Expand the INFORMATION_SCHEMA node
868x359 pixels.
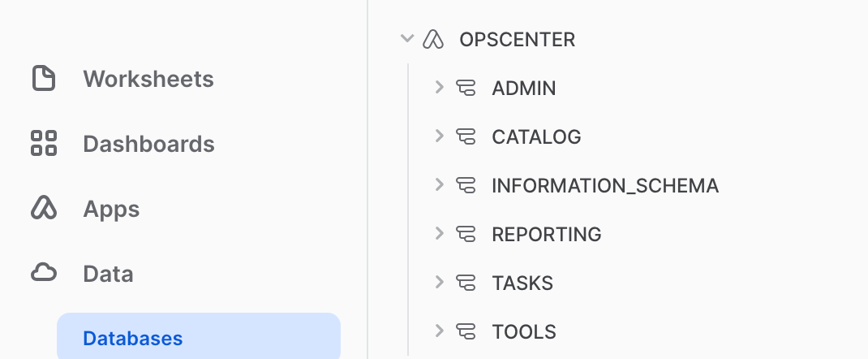(440, 184)
